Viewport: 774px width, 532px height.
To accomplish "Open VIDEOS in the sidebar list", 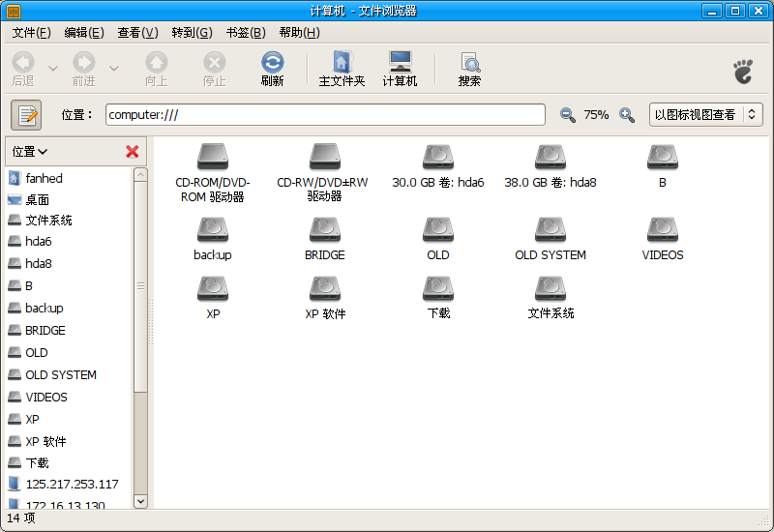I will click(x=69, y=398).
